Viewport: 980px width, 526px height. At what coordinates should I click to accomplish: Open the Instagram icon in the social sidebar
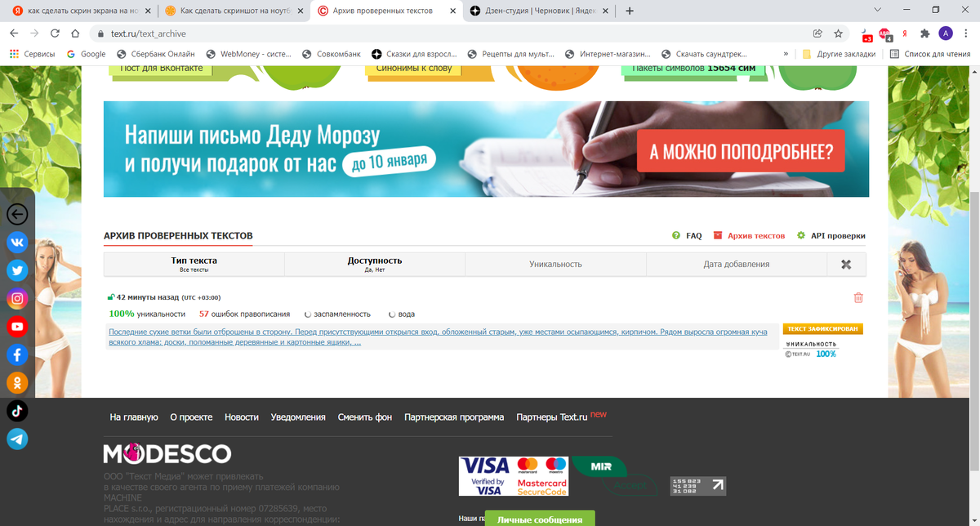[17, 299]
